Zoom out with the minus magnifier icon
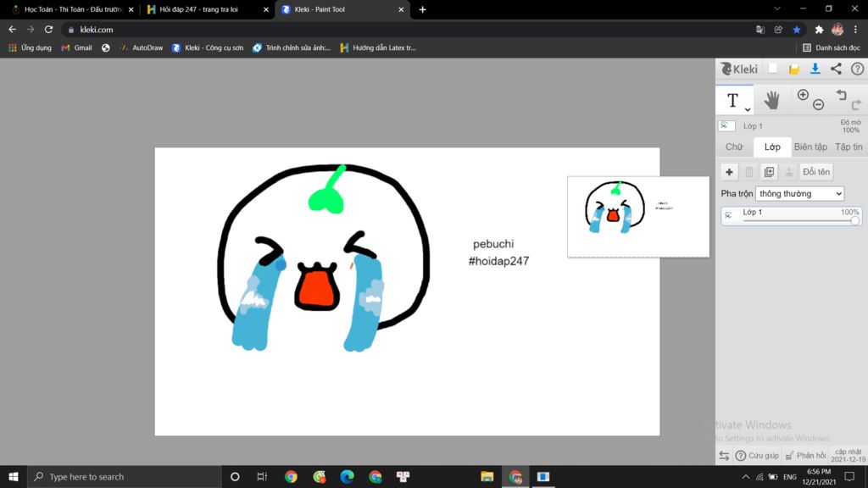 tap(819, 104)
